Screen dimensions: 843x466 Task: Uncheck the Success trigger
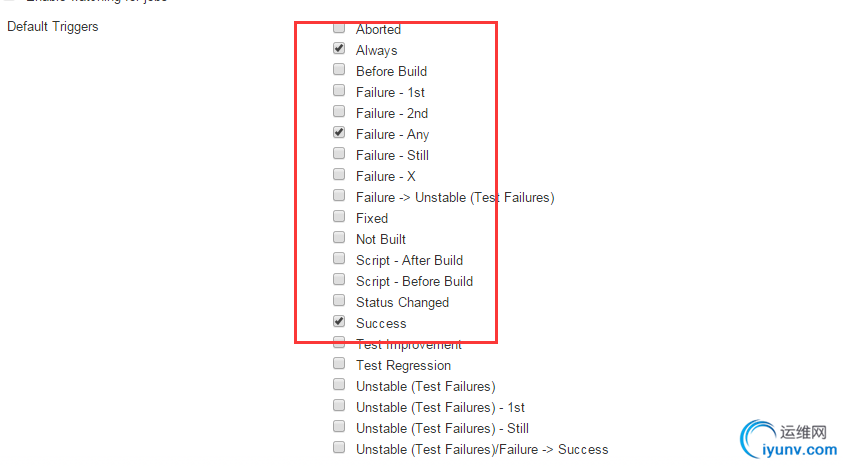[x=339, y=321]
